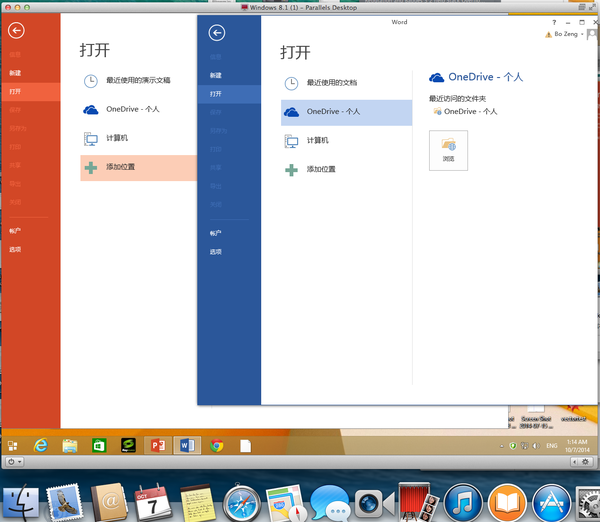The image size is (600, 522).
Task: Go back using PowerPoint's back arrow
Action: pyautogui.click(x=16, y=31)
